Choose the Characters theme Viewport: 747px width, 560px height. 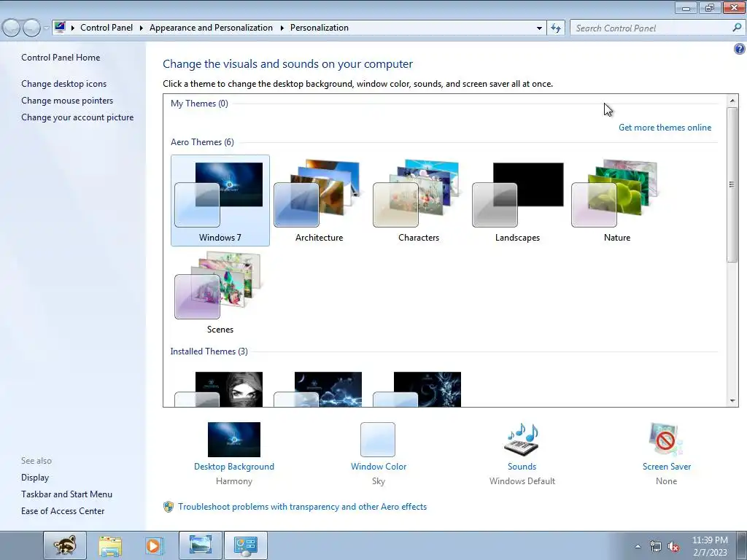click(x=418, y=201)
